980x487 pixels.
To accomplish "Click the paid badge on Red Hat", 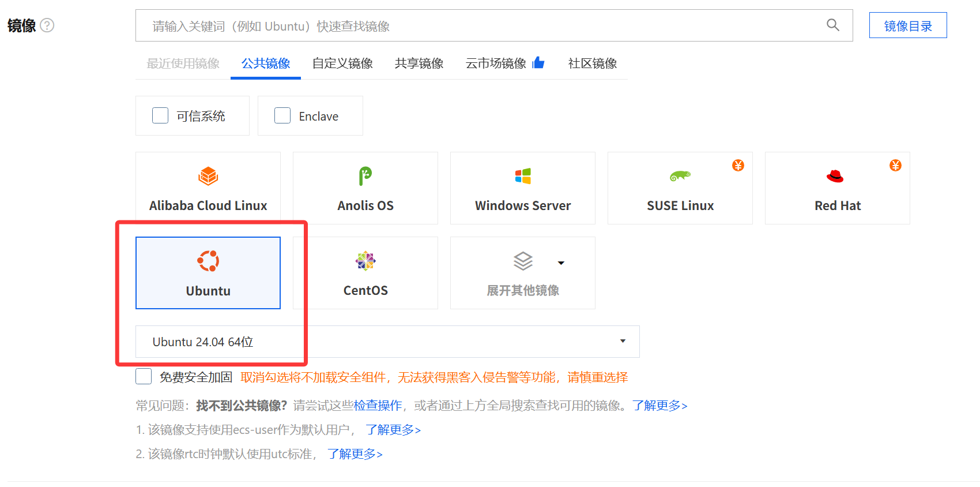I will [895, 166].
